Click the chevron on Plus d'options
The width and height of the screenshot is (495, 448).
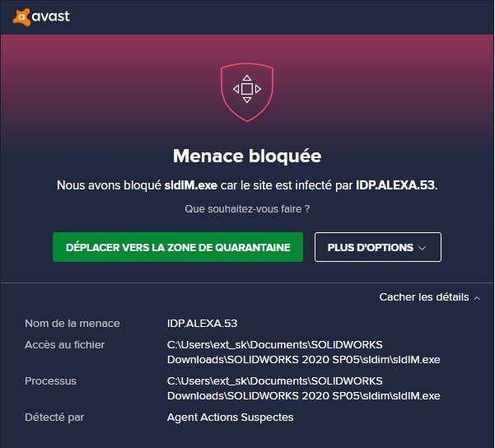coord(423,248)
